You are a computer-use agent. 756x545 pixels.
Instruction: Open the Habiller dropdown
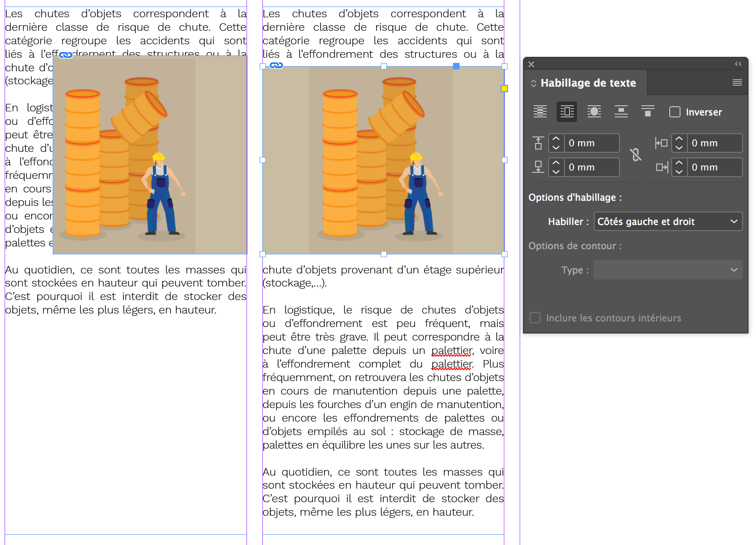click(x=668, y=222)
